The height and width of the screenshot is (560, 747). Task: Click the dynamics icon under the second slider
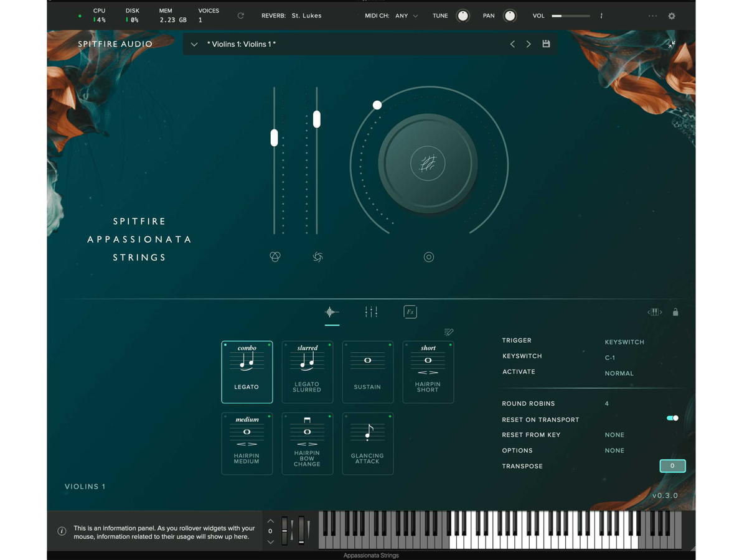(x=317, y=257)
